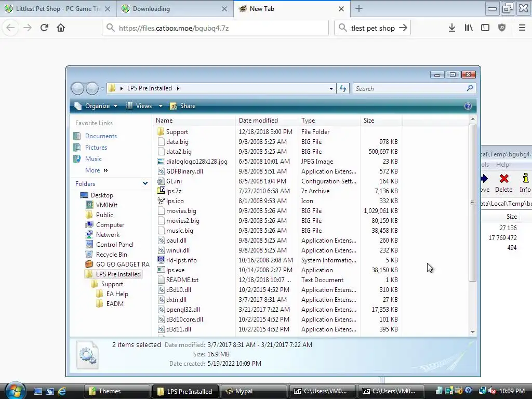Image resolution: width=532 pixels, height=399 pixels.
Task: Switch to the Downloading tab
Action: pos(175,9)
